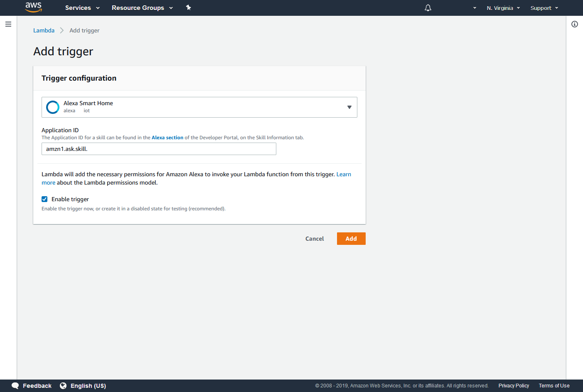Click the Alexa ring icon
This screenshot has width=583, height=392.
53,107
